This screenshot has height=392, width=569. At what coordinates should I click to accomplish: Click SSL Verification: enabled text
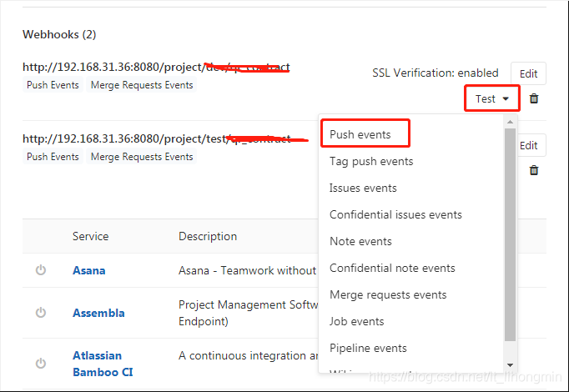(x=436, y=73)
